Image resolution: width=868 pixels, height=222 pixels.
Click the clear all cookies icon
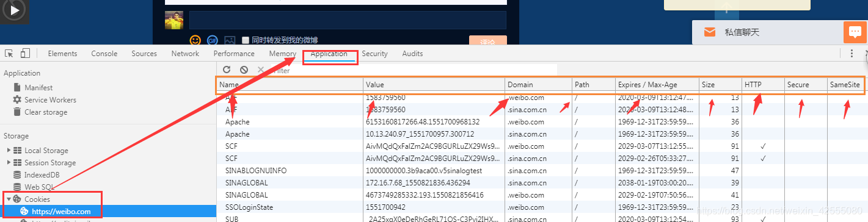244,70
